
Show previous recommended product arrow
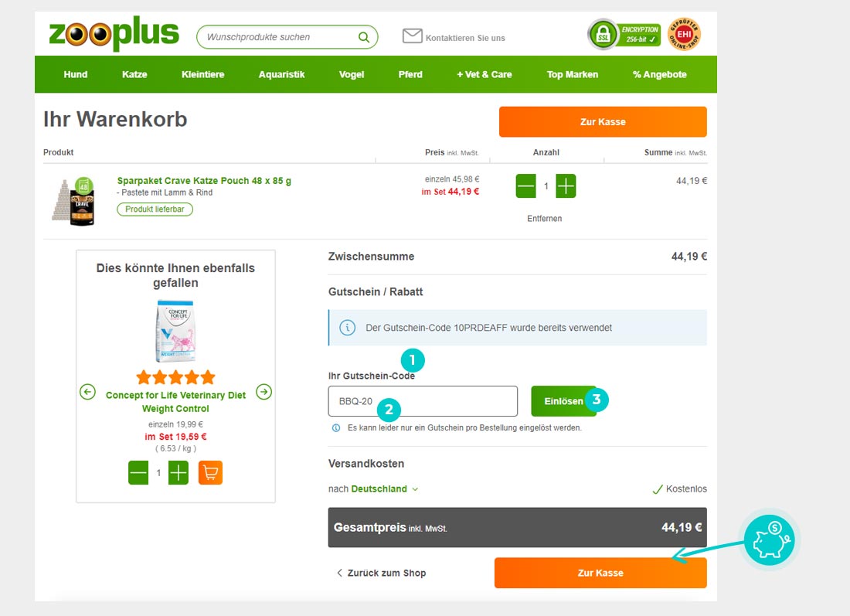(x=87, y=392)
